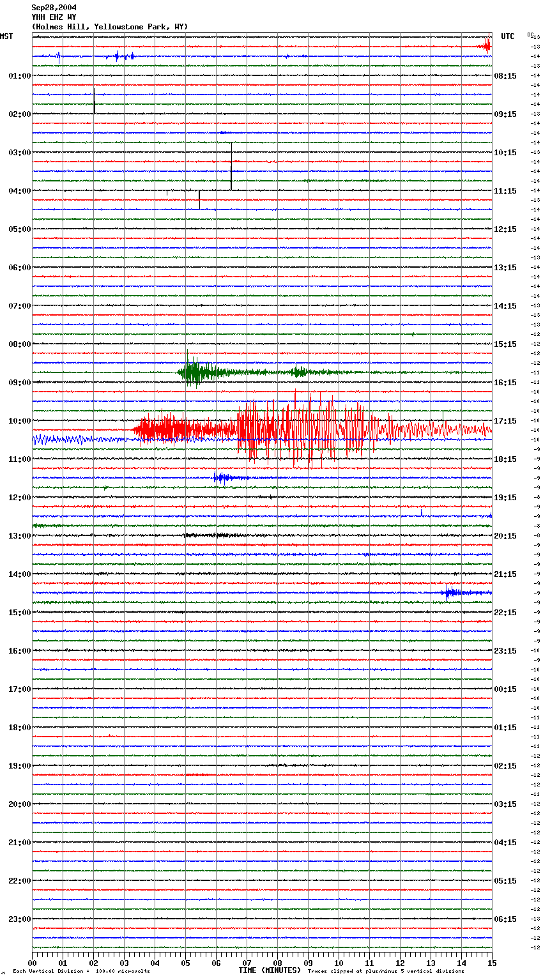Screen dimensions: 543x980
Task: Click the 10:00 MST time label
Action: coord(20,421)
